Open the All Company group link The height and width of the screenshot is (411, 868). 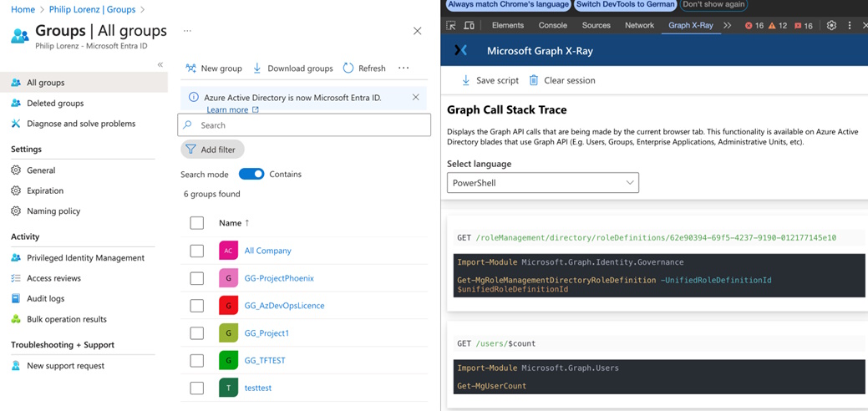point(268,251)
